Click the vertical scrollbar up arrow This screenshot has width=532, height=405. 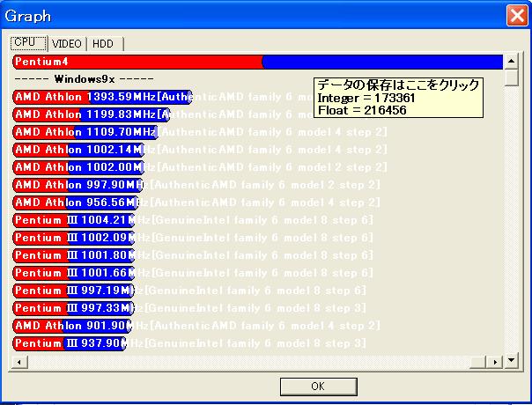tap(511, 62)
